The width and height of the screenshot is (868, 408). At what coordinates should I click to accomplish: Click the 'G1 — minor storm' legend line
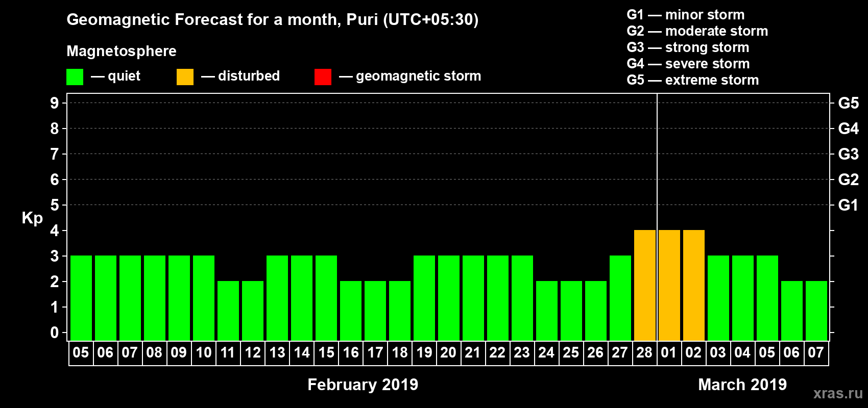point(686,15)
